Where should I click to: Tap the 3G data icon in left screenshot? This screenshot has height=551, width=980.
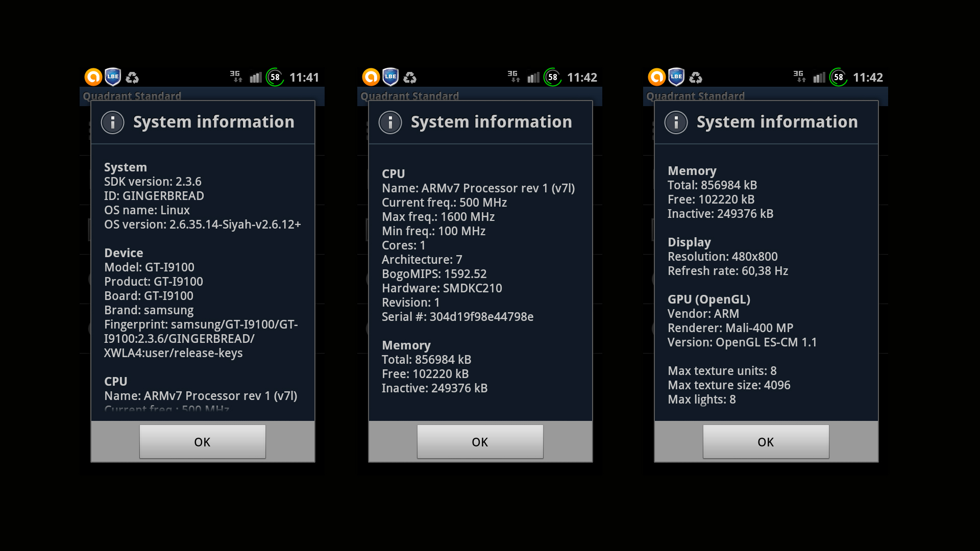[x=236, y=77]
